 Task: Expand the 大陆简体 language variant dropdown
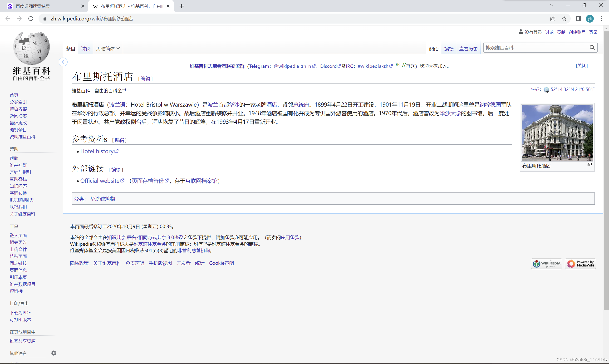click(x=108, y=49)
